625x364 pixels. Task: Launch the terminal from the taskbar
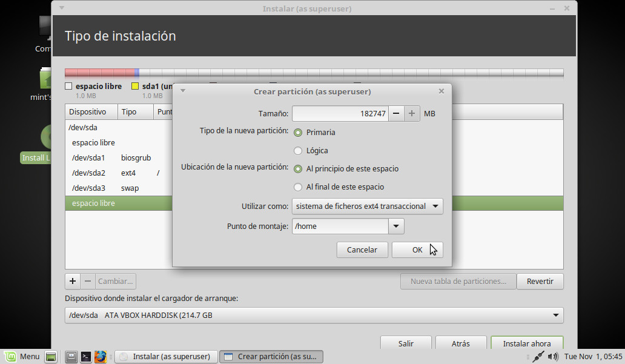[x=86, y=357]
